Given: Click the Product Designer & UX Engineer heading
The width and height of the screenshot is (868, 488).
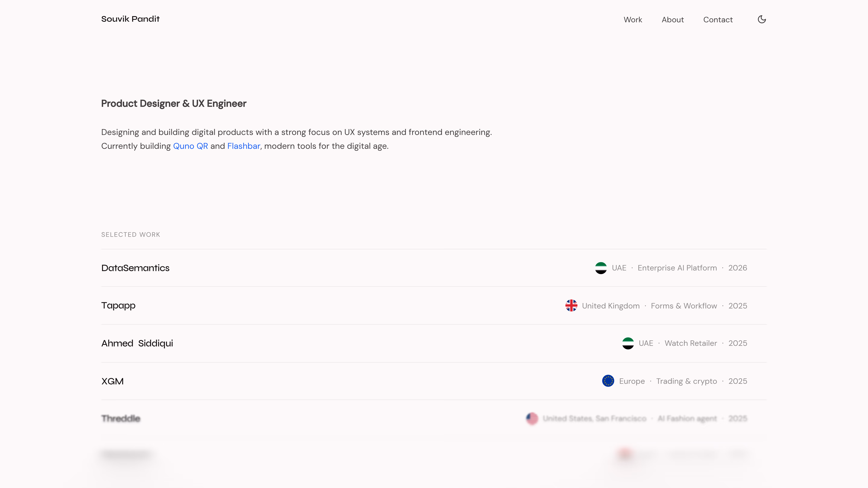Looking at the screenshot, I should pos(174,104).
